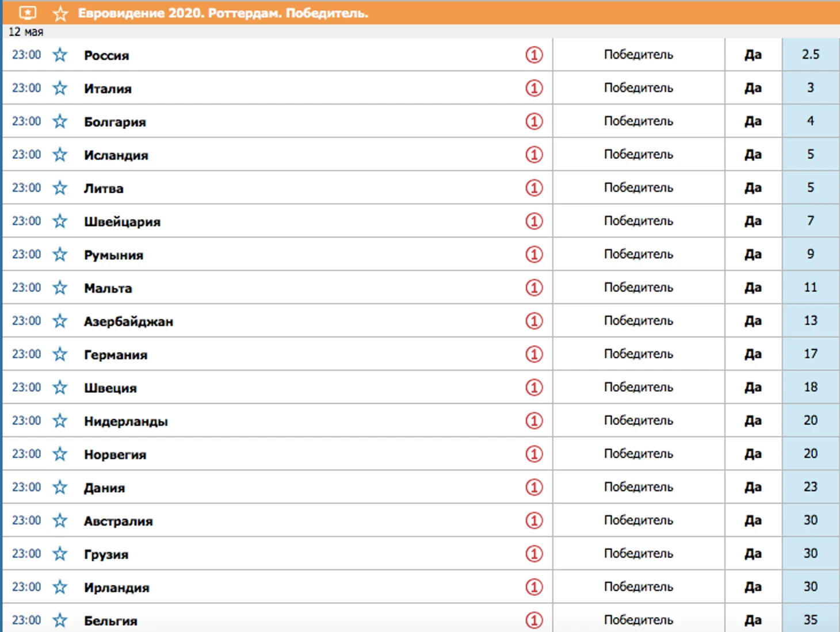
Task: Toggle favorite star for Швейцария
Action: (x=60, y=221)
